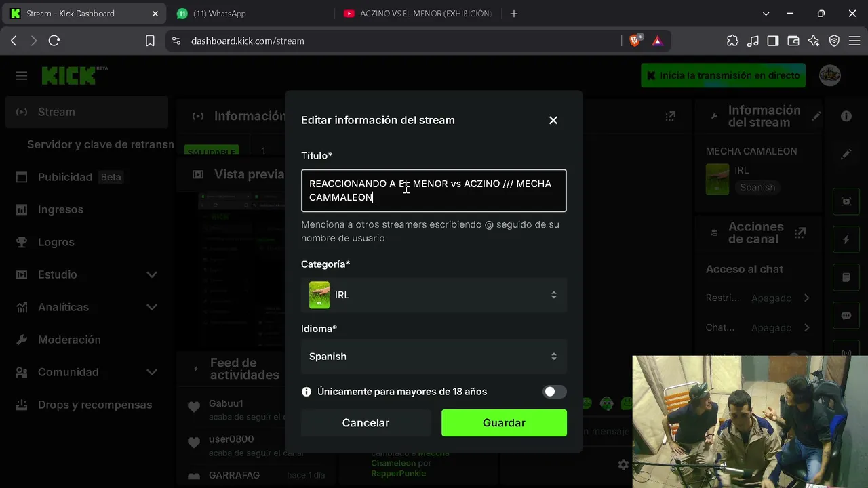Close the Stream - Kick Dashboard tab

(155, 14)
